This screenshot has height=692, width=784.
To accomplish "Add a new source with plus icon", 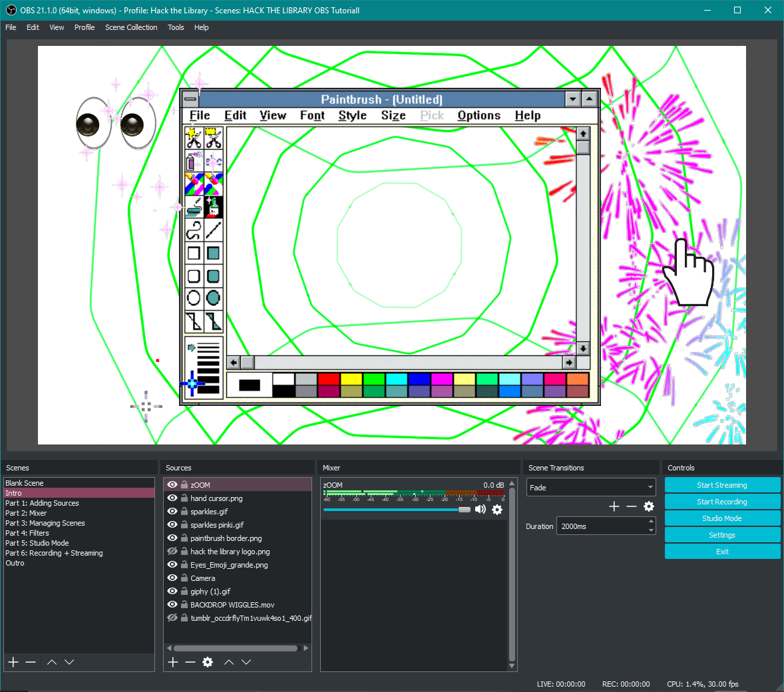I will point(173,662).
